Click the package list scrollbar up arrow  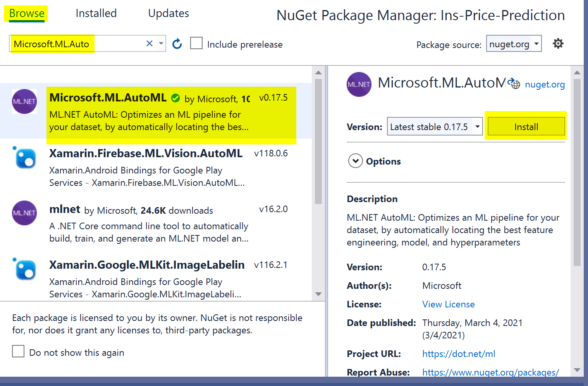318,72
